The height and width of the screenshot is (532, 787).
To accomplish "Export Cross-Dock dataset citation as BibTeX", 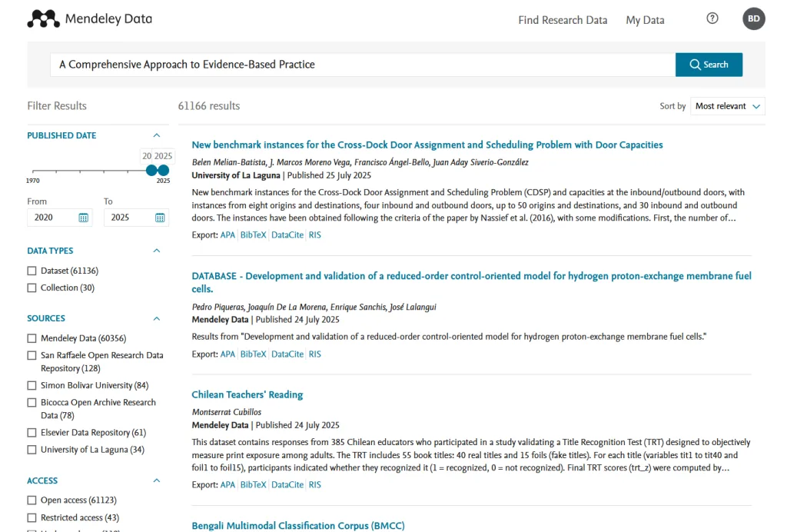I will point(253,235).
